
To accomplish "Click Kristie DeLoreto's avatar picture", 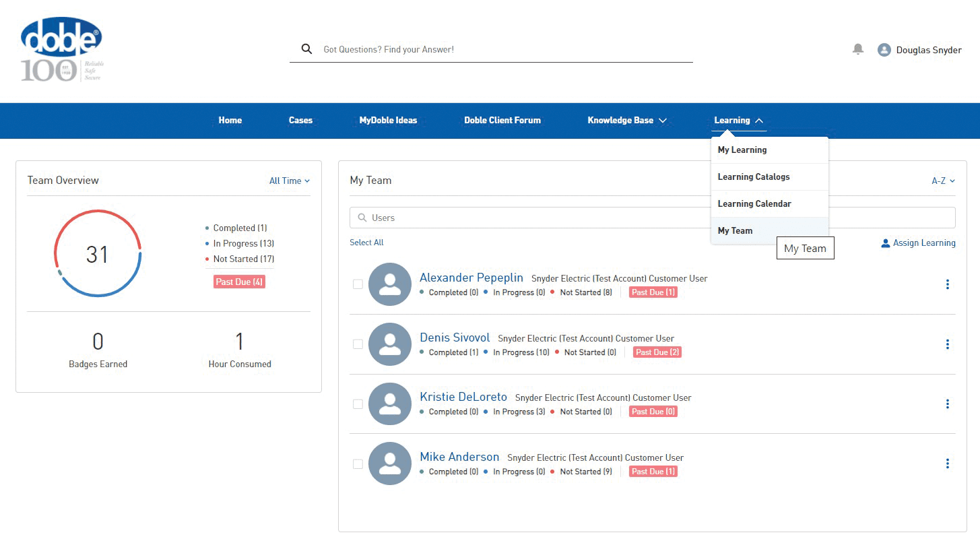I will pyautogui.click(x=390, y=404).
